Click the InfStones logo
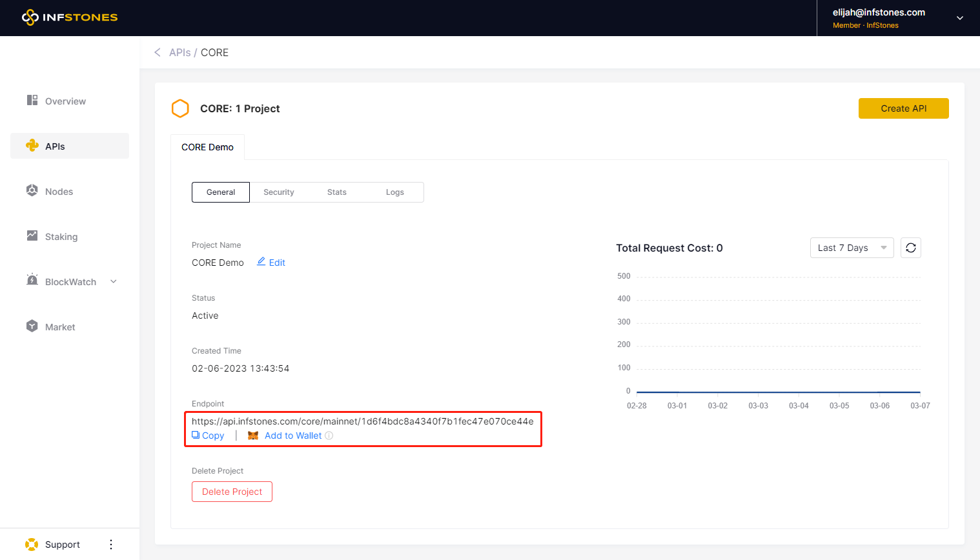This screenshot has height=560, width=980. (x=70, y=17)
